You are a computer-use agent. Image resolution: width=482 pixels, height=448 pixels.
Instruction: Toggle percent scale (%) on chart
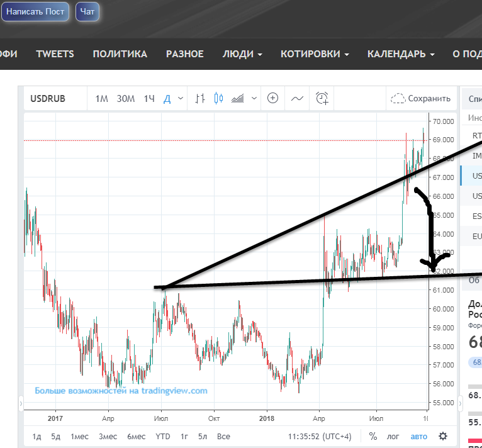[373, 436]
